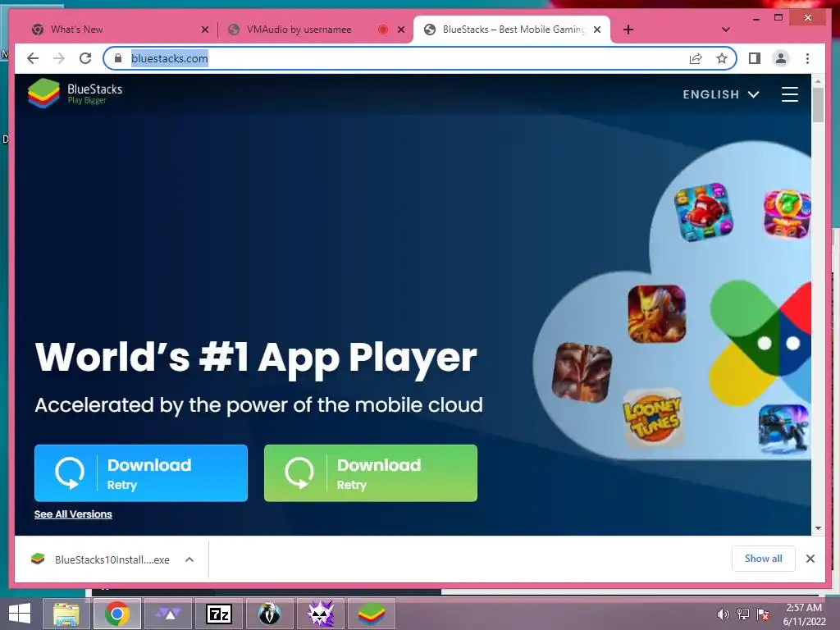The width and height of the screenshot is (840, 630).
Task: Click the taskbar clock showing 2:57 AM
Action: pyautogui.click(x=804, y=614)
